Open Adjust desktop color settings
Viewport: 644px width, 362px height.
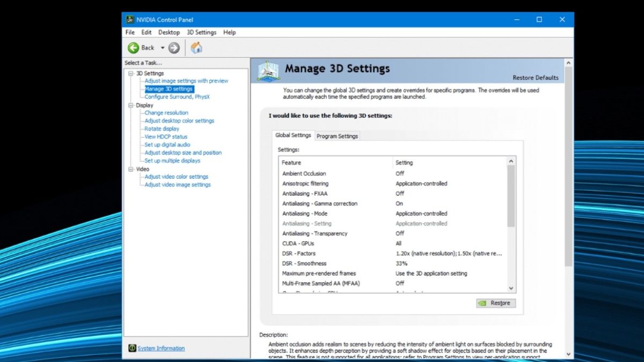[x=179, y=121]
